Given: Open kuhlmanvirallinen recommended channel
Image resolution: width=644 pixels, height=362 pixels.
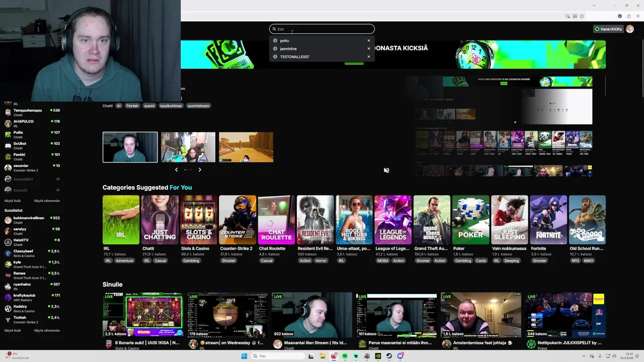Looking at the screenshot, I should tap(32, 220).
